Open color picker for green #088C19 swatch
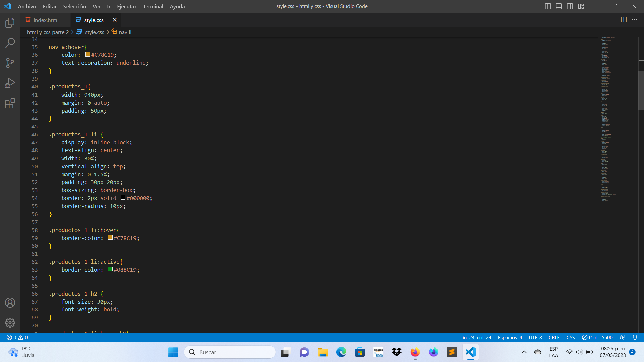Image resolution: width=644 pixels, height=362 pixels. point(110,269)
